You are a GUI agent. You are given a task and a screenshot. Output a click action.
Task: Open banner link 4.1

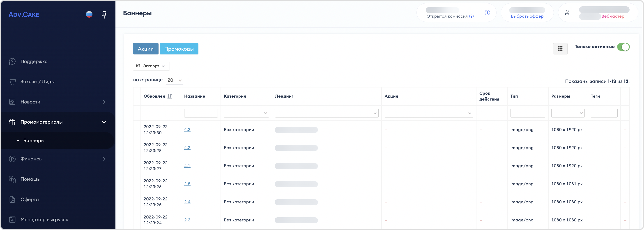pos(187,166)
